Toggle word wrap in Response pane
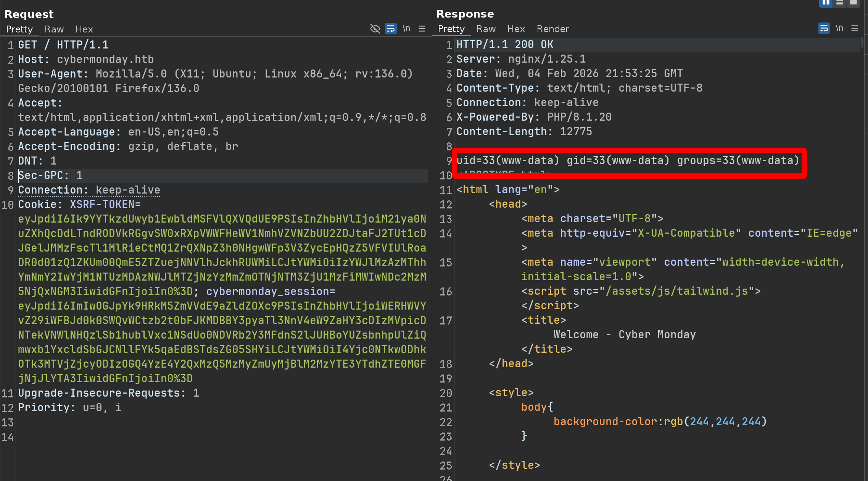Screen dimensions: 868x481 [x=824, y=28]
